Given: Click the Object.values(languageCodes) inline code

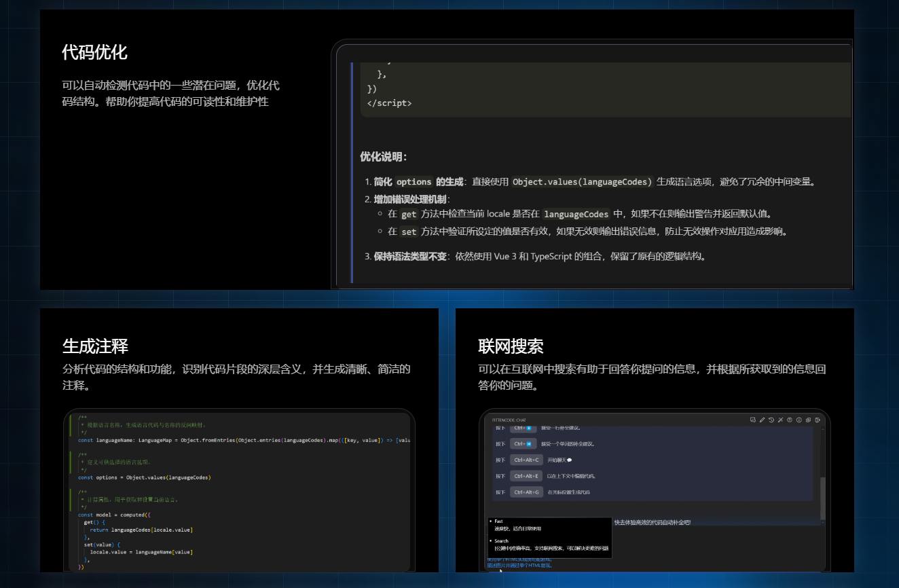Looking at the screenshot, I should (x=583, y=182).
